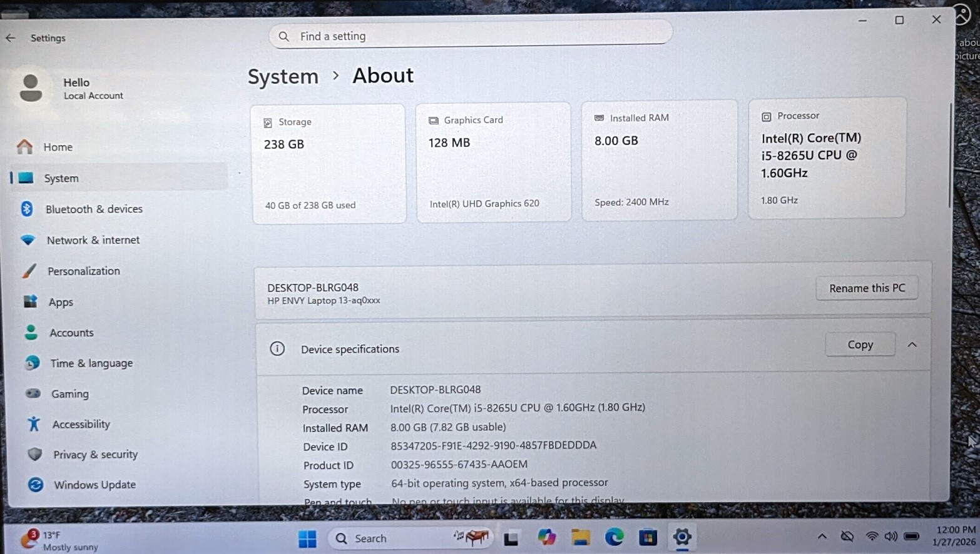980x554 pixels.
Task: Select System in the sidebar
Action: [x=119, y=178]
